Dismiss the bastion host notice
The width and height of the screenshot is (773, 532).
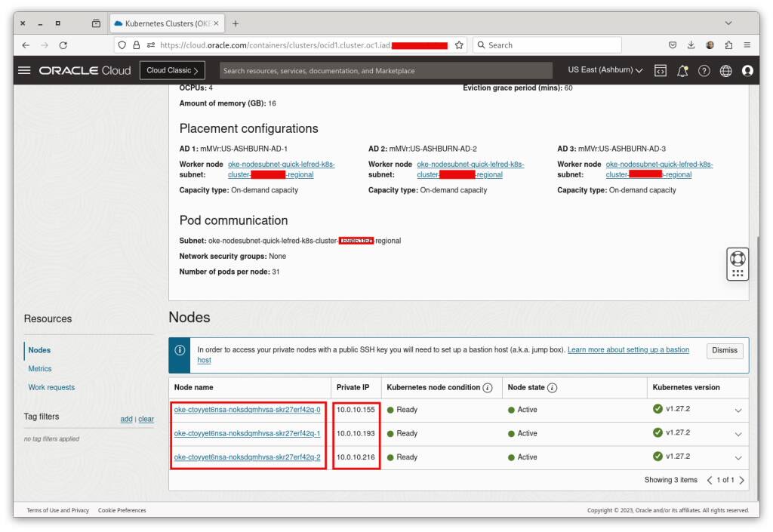click(x=724, y=350)
